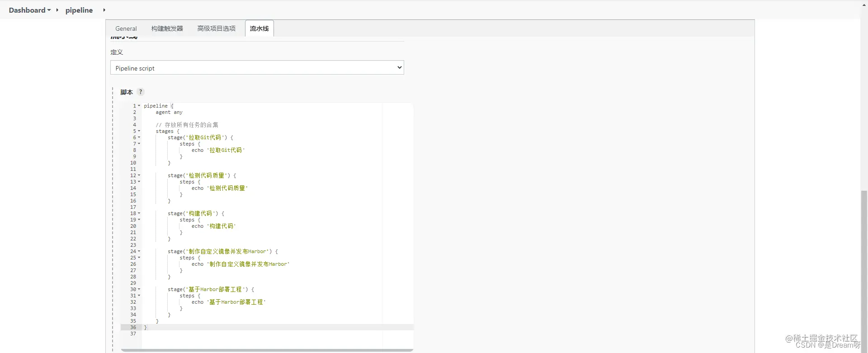Open the pipeline breadcrumb link
868x353 pixels.
pyautogui.click(x=79, y=10)
